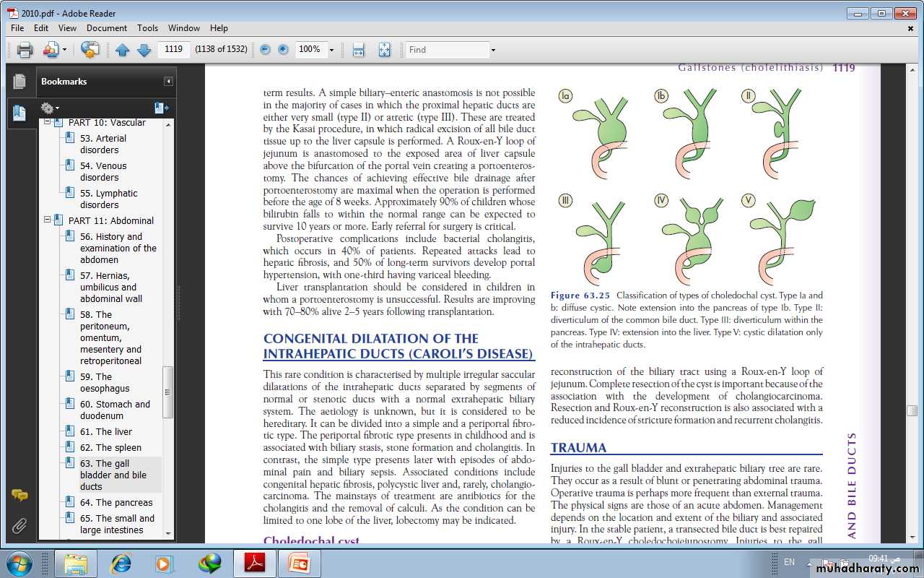Click the new bookmark icon in Bookmarks panel
Screen dimensions: 924x578
point(161,108)
